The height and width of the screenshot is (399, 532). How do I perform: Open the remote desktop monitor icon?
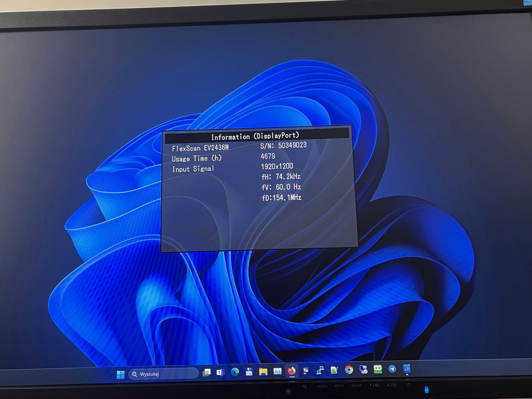pos(363,369)
